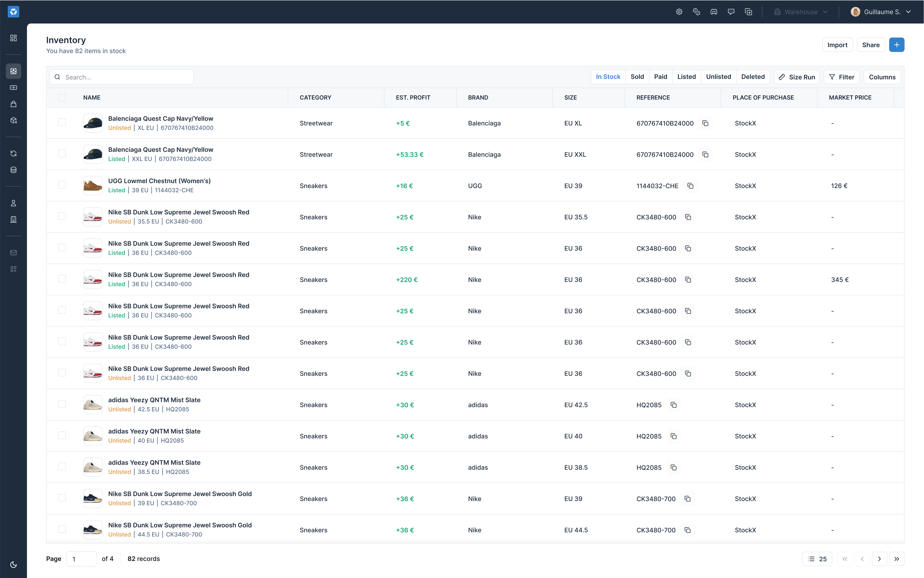The height and width of the screenshot is (578, 924).
Task: Open settings gear icon in top bar
Action: click(x=679, y=12)
